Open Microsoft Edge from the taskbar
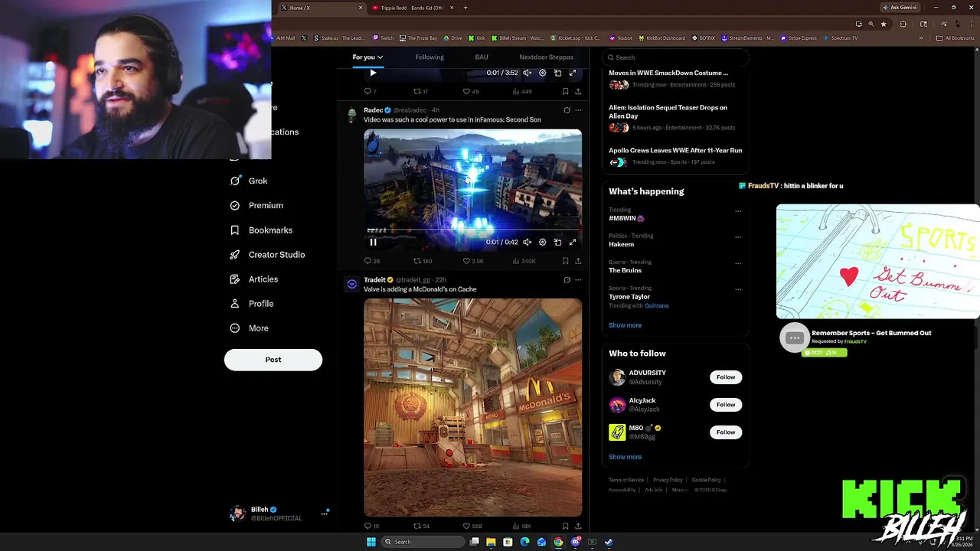The image size is (980, 551). coord(524,542)
